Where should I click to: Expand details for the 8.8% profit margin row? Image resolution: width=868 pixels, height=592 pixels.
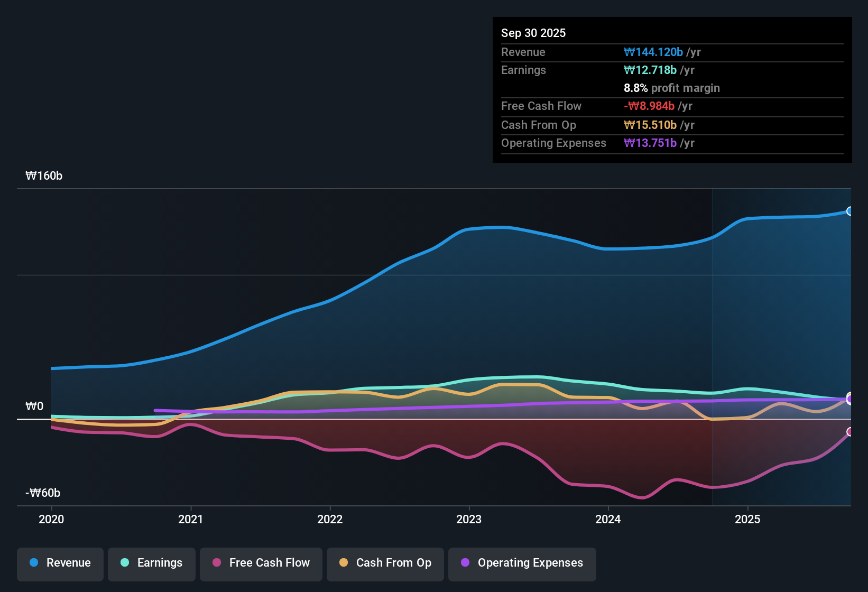point(671,88)
